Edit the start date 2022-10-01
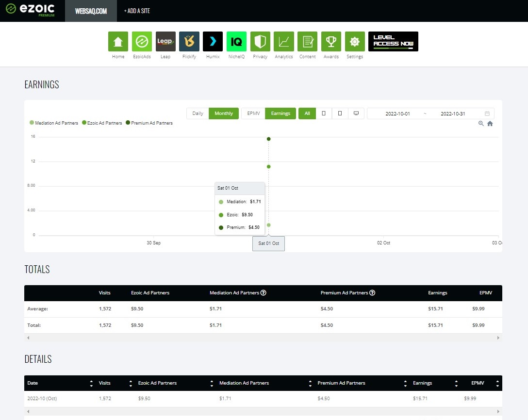The width and height of the screenshot is (528, 420). (x=397, y=114)
